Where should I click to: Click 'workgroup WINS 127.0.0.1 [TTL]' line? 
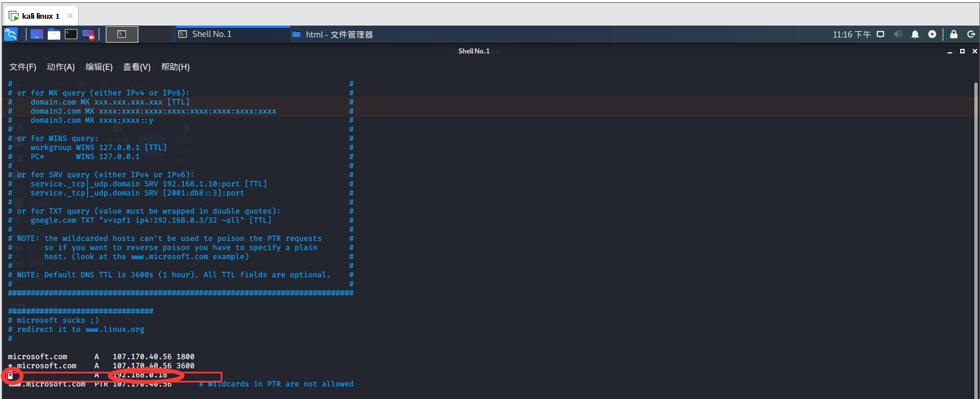click(99, 148)
